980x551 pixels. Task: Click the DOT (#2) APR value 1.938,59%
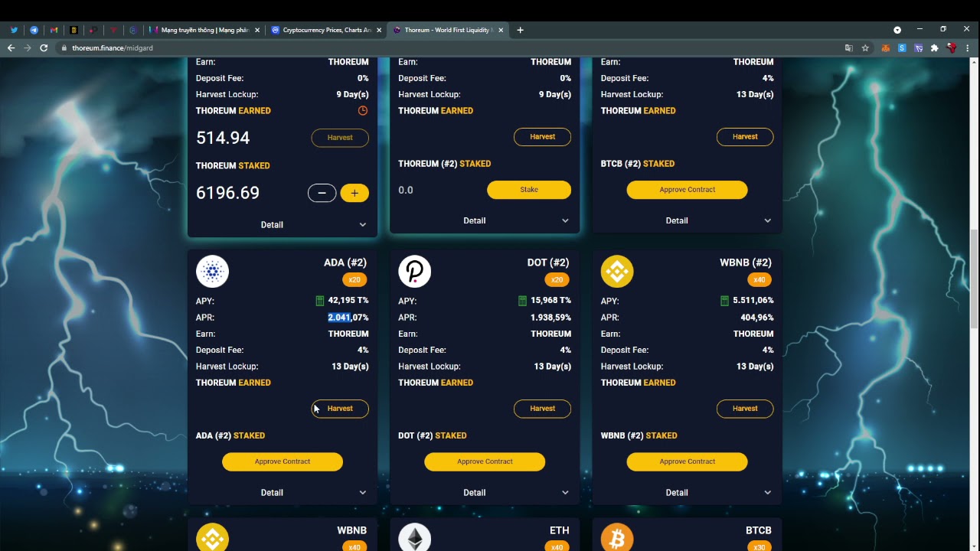[x=550, y=318]
